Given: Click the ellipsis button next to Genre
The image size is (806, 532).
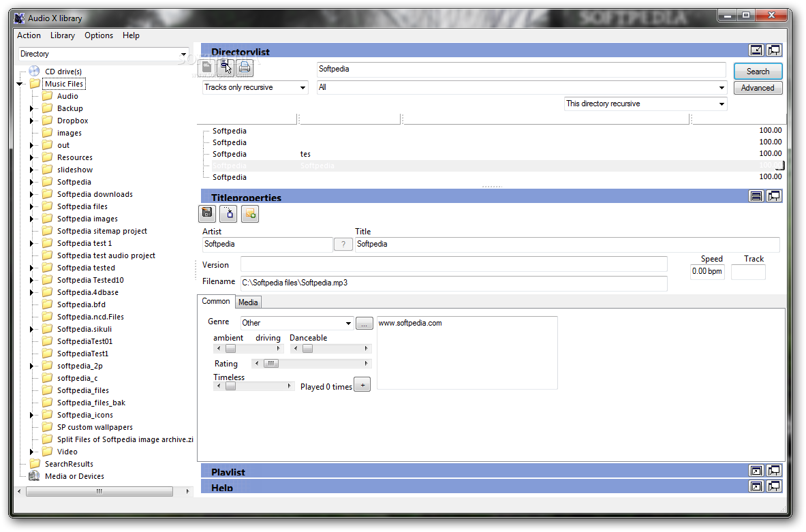Looking at the screenshot, I should (x=364, y=324).
